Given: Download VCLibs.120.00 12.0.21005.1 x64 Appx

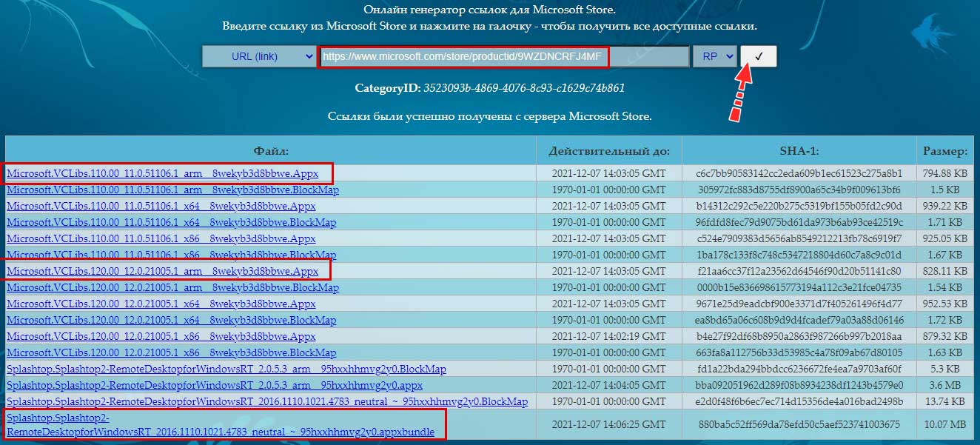Looking at the screenshot, I should point(161,304).
